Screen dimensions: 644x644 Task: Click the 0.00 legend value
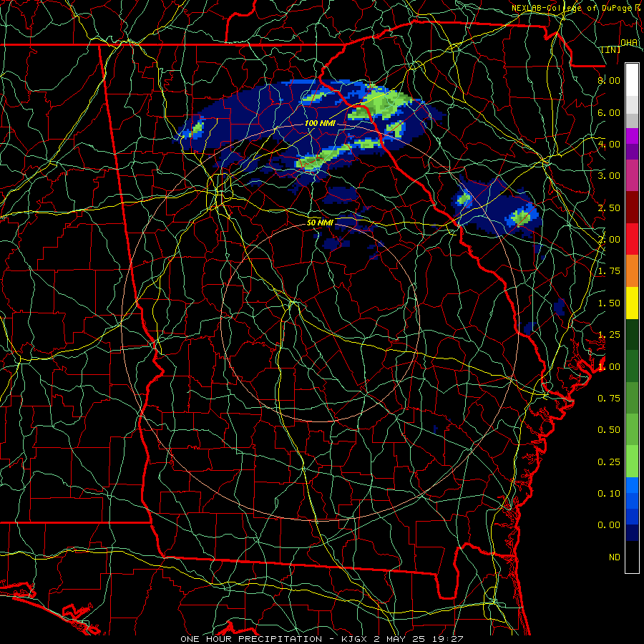click(609, 525)
